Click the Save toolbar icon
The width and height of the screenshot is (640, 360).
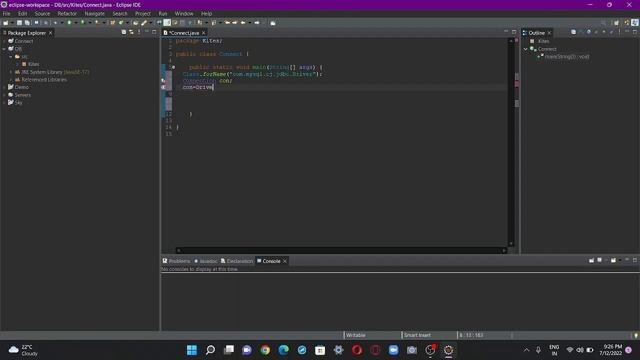[19, 23]
